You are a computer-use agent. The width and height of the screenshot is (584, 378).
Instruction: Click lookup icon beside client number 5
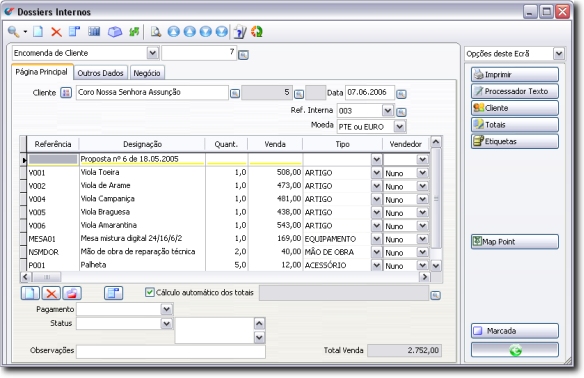click(x=299, y=94)
